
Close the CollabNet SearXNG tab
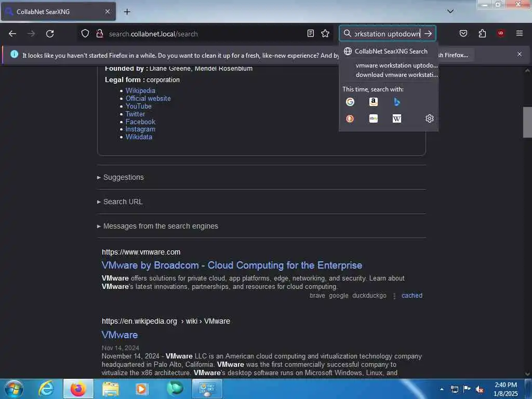(x=108, y=11)
